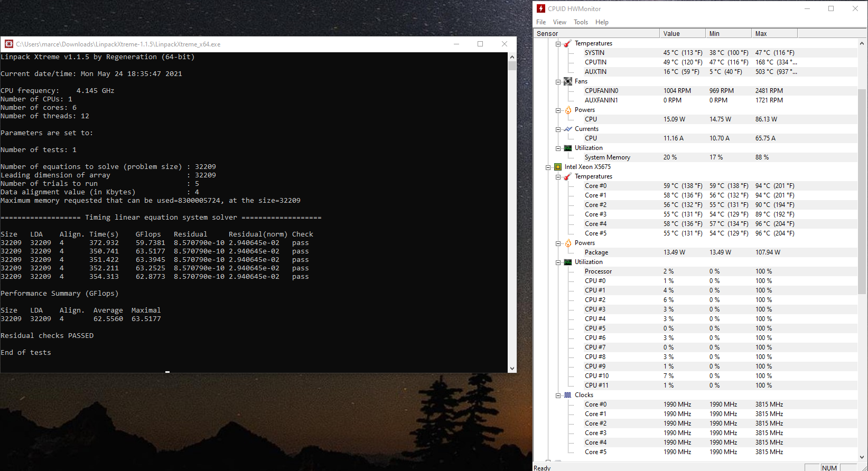Open the View menu in HWMonitor
This screenshot has width=868, height=471.
[559, 22]
